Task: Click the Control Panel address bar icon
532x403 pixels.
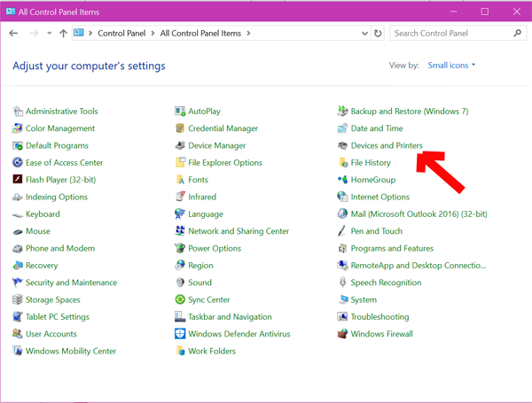Action: click(x=79, y=33)
